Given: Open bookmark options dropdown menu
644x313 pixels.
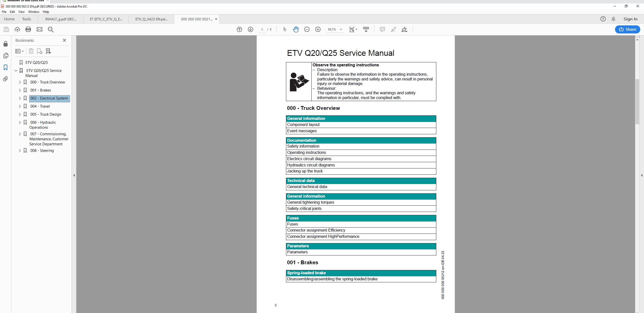Looking at the screenshot, I should coord(19,51).
